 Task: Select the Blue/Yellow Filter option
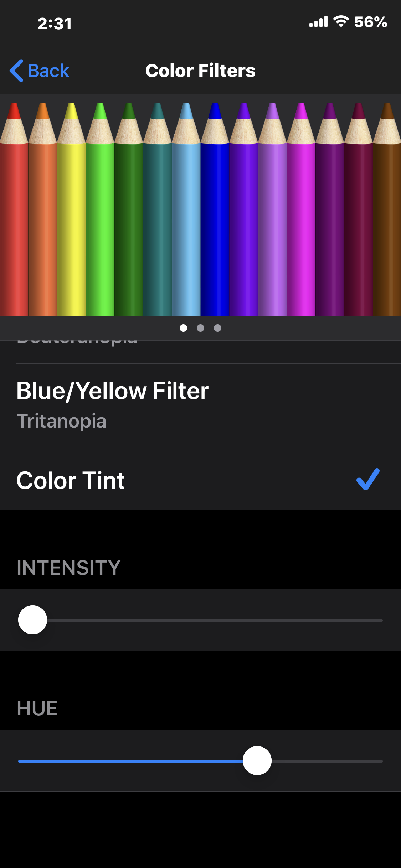(200, 405)
